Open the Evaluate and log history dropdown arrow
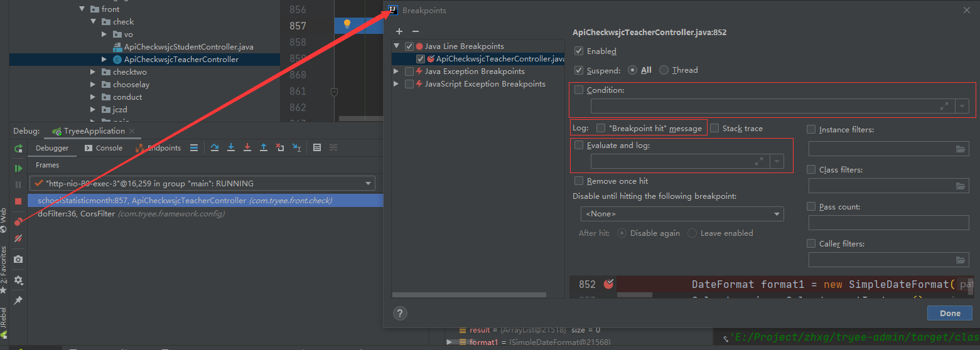The height and width of the screenshot is (350, 980). coord(777,162)
